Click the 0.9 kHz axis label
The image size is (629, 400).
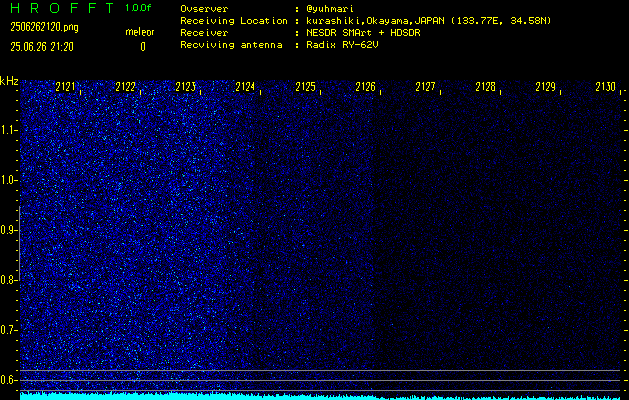[8, 230]
